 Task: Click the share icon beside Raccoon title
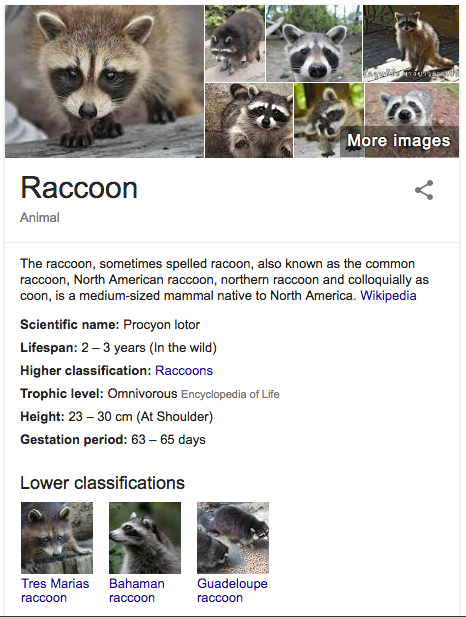[x=424, y=190]
